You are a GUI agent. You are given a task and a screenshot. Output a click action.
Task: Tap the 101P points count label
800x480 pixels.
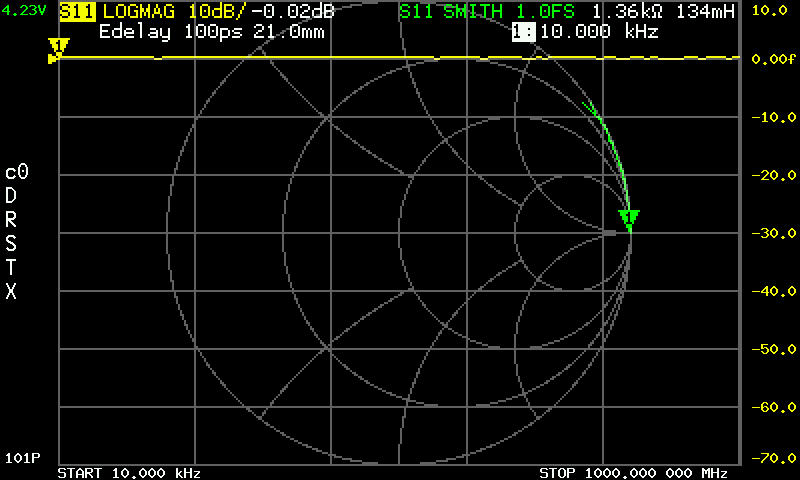point(22,458)
